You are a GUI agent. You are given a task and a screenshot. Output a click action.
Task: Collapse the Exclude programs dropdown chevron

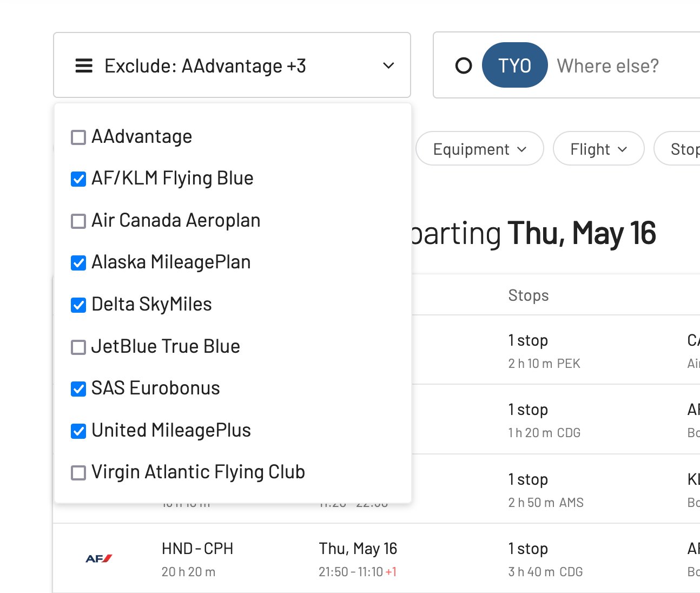tap(388, 66)
